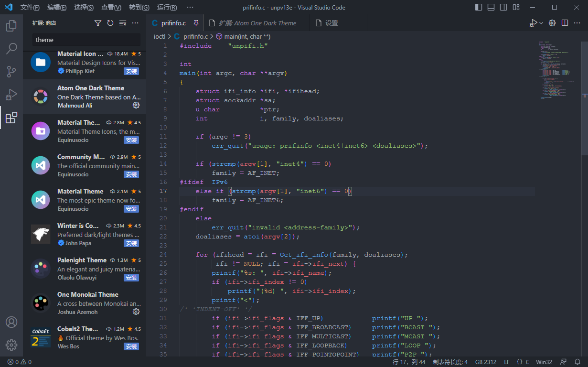Viewport: 588px width, 367px height.
Task: Install the Material Theme extension
Action: (x=131, y=209)
